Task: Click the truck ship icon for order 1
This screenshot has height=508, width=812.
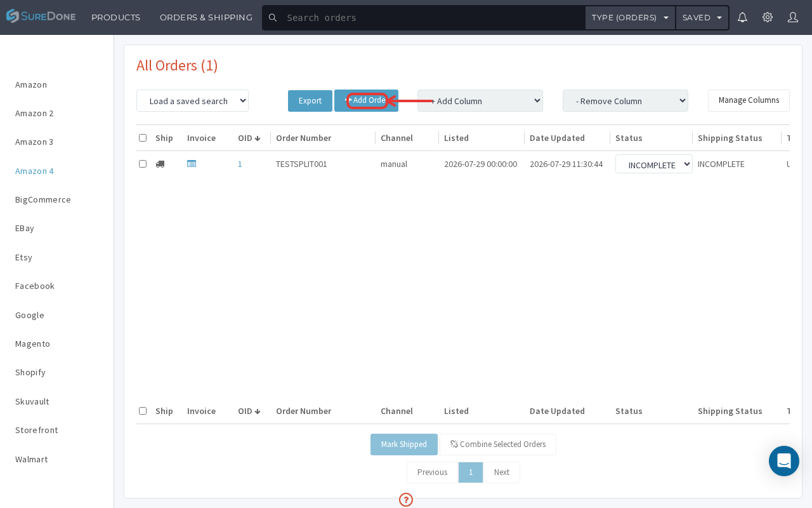Action: pyautogui.click(x=160, y=164)
